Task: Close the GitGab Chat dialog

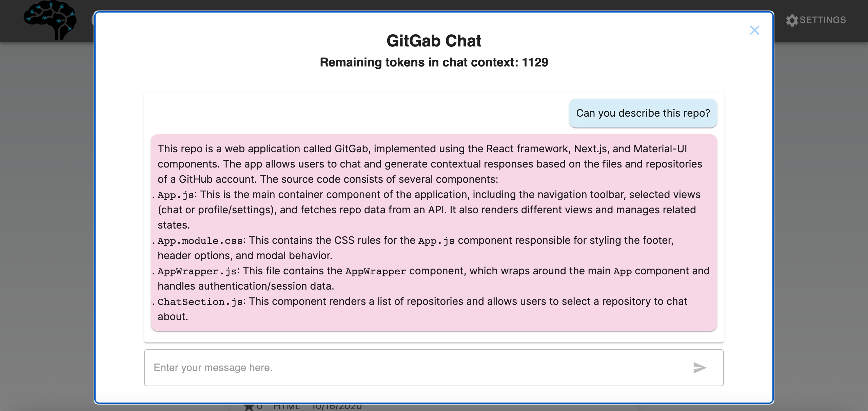Action: pos(754,31)
